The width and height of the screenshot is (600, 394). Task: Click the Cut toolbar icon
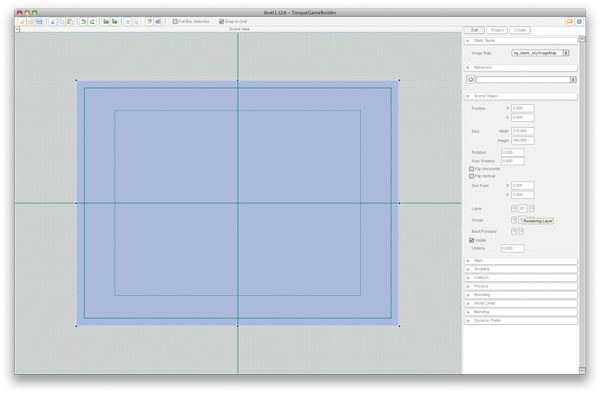click(53, 22)
